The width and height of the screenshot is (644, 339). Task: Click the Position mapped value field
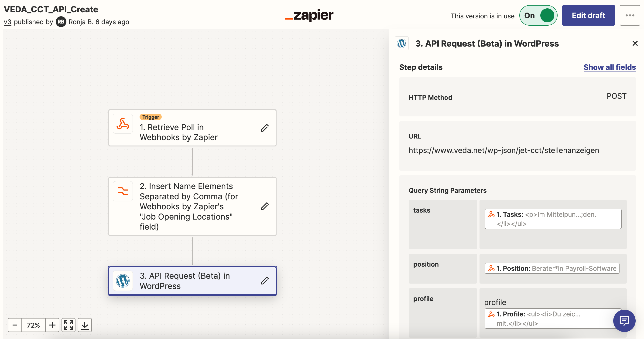pyautogui.click(x=552, y=268)
